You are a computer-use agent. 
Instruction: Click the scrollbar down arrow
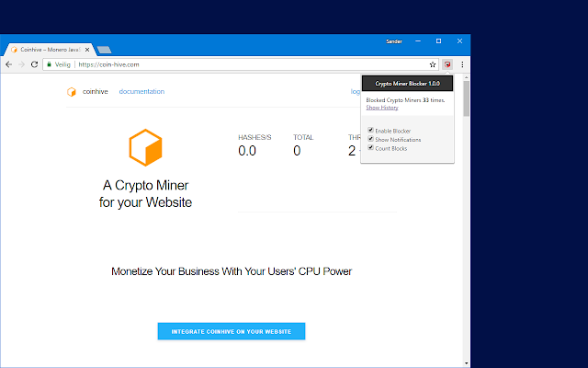pos(466,363)
